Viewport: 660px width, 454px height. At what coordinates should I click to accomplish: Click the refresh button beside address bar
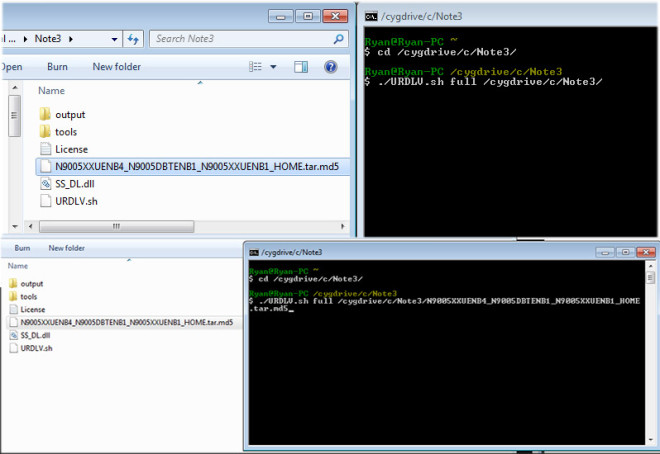coord(133,39)
